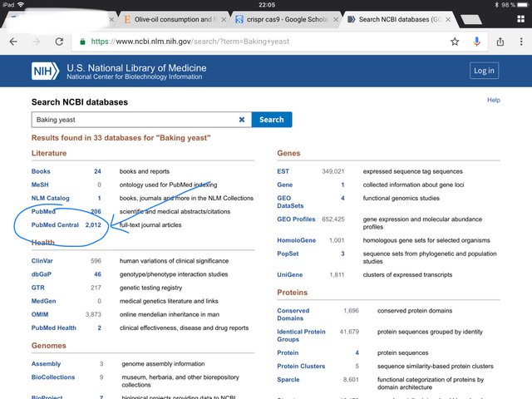This screenshot has height=399, width=532.
Task: Open the three-dot browser menu
Action: click(521, 42)
